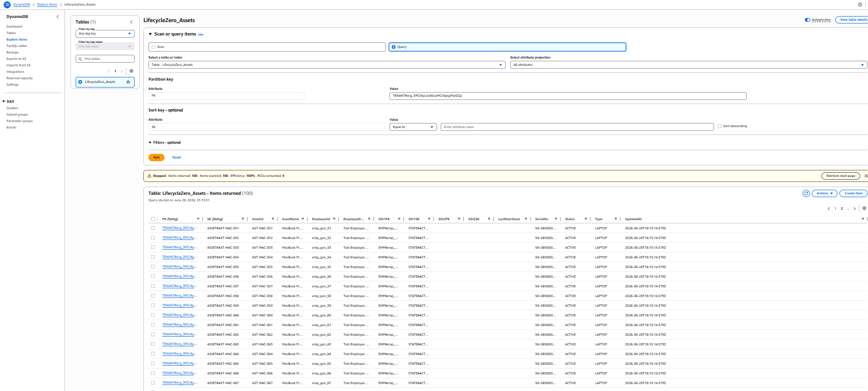Sort by the EmployeeId column arrow
Screen dimensions: 868x391
334,219
